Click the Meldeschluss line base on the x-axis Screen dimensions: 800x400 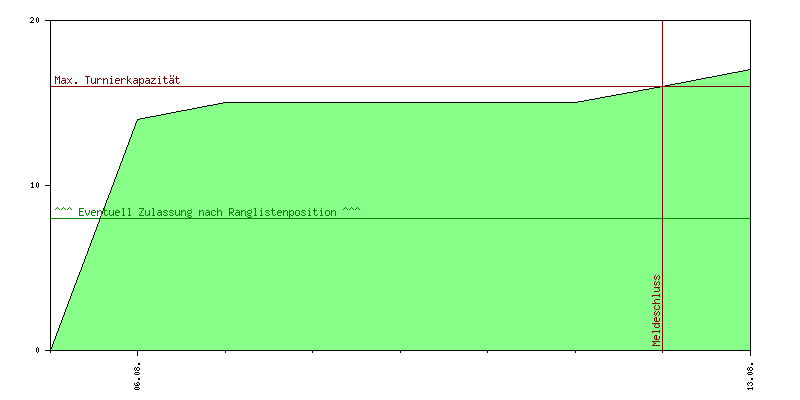coord(662,350)
